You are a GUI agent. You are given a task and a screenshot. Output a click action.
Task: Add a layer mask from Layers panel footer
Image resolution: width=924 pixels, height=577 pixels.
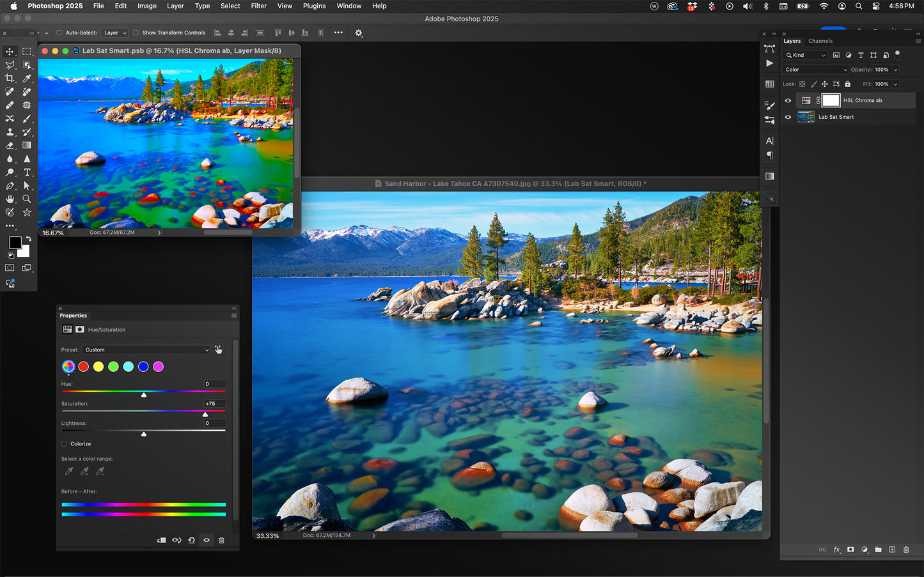(x=850, y=550)
